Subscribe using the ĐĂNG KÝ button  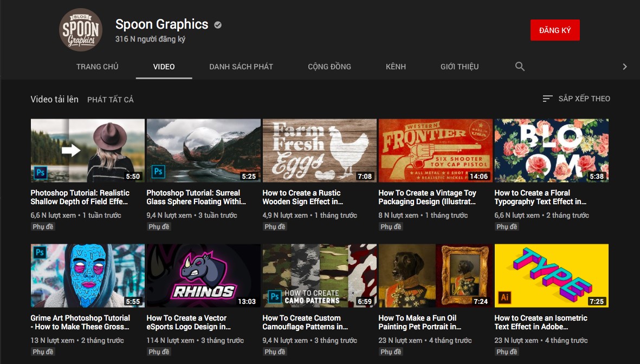point(555,30)
